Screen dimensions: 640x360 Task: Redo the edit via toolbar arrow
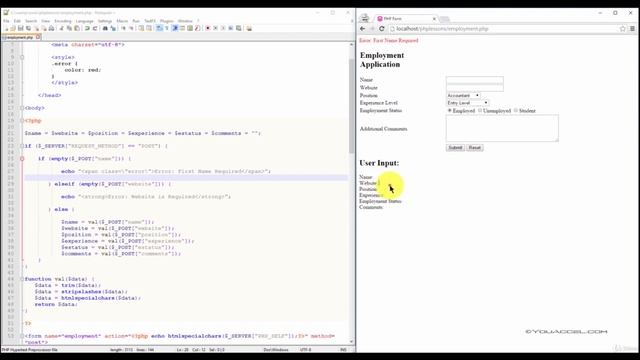pyautogui.click(x=95, y=28)
